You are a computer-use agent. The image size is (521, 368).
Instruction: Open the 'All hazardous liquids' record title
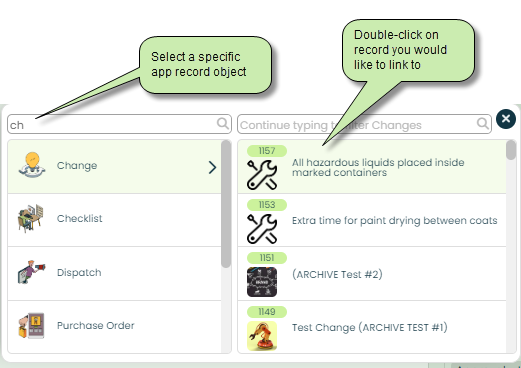(378, 167)
